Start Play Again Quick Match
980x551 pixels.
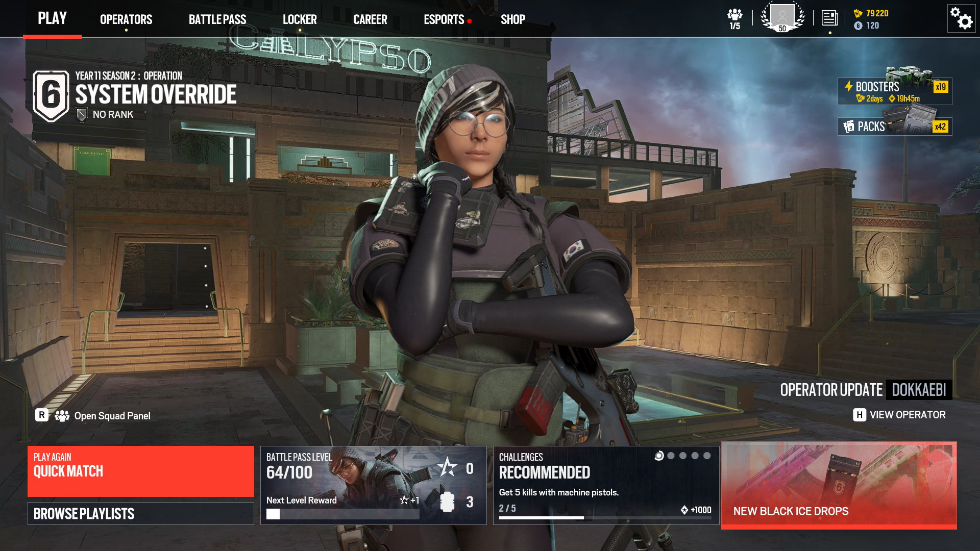[x=141, y=471]
